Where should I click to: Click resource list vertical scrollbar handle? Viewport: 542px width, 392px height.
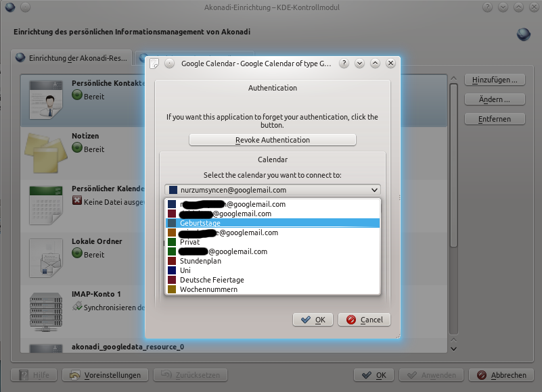point(454,166)
